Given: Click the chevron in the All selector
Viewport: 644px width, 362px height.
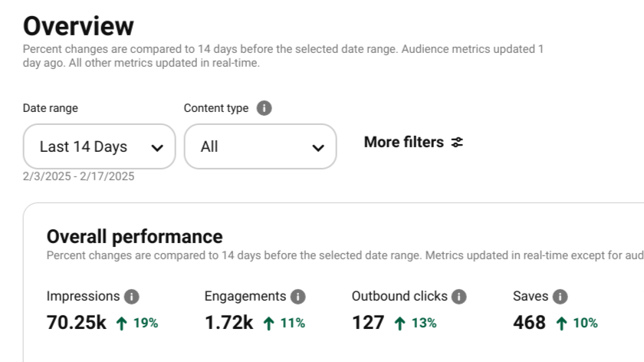Looking at the screenshot, I should (x=318, y=148).
